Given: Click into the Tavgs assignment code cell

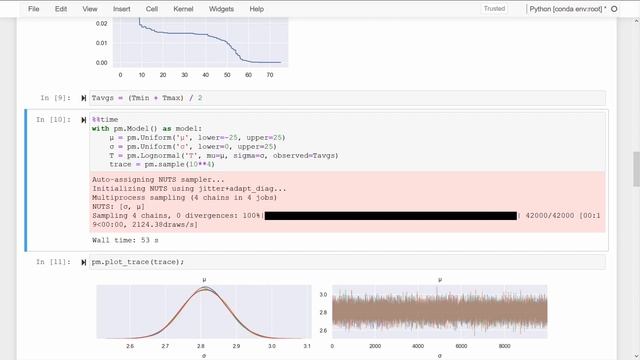Looking at the screenshot, I should point(347,98).
